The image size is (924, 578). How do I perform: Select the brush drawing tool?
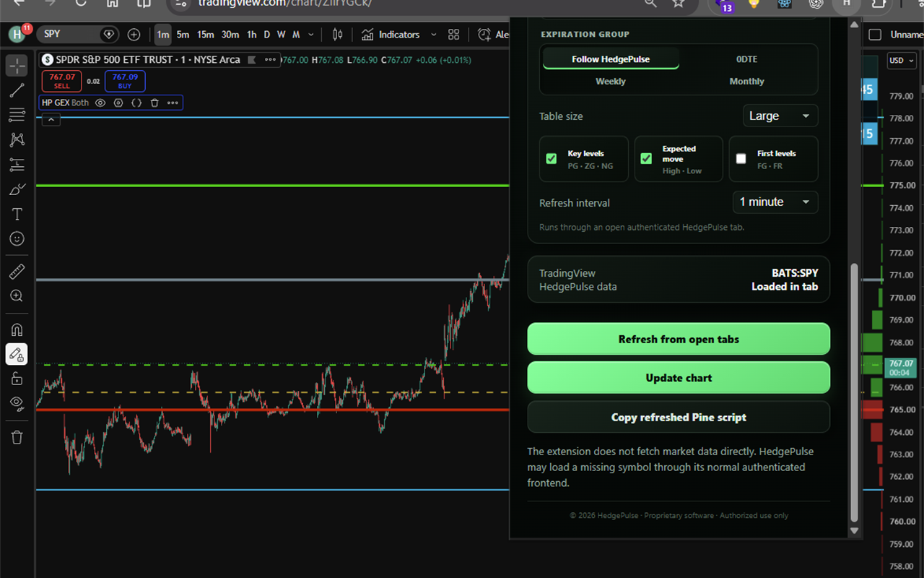click(x=17, y=189)
